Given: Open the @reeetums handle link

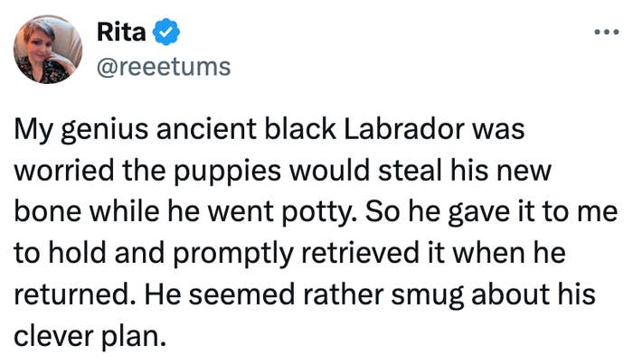Looking at the screenshot, I should [164, 66].
